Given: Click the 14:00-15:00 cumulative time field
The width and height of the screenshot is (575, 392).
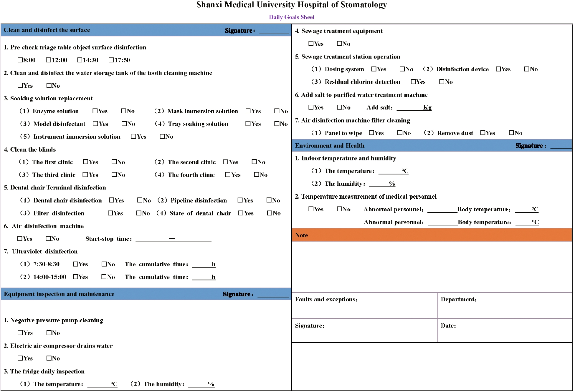Looking at the screenshot, I should tap(204, 277).
